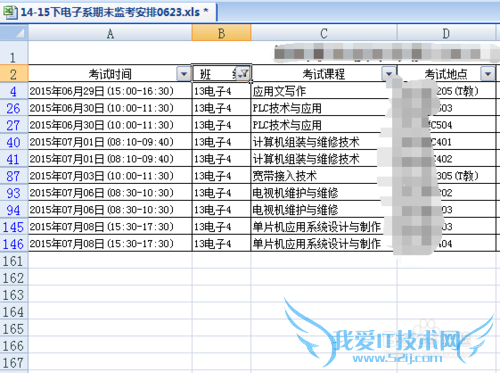Click 电视机维护与维修 cell in row 94
500x373 pixels.
click(324, 210)
